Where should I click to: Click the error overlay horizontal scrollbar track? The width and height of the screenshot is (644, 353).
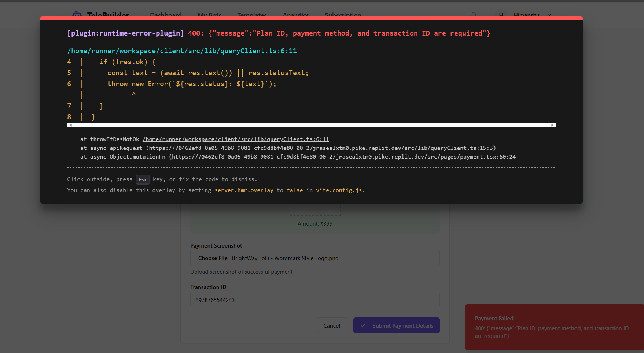(x=311, y=125)
